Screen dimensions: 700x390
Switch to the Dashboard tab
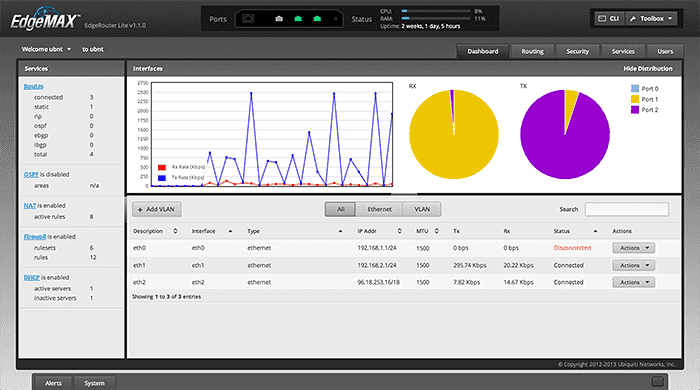click(483, 51)
